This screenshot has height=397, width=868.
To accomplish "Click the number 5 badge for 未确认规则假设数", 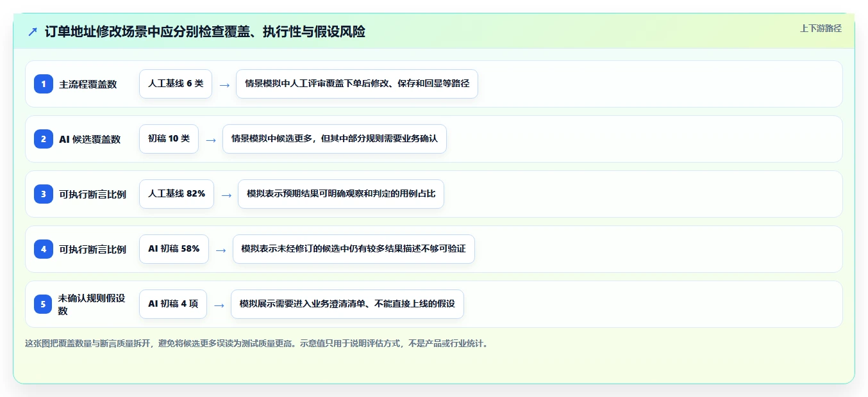I will click(44, 304).
